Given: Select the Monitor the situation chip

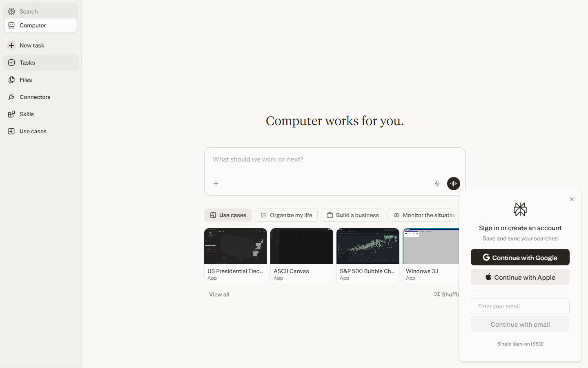Looking at the screenshot, I should tap(423, 215).
